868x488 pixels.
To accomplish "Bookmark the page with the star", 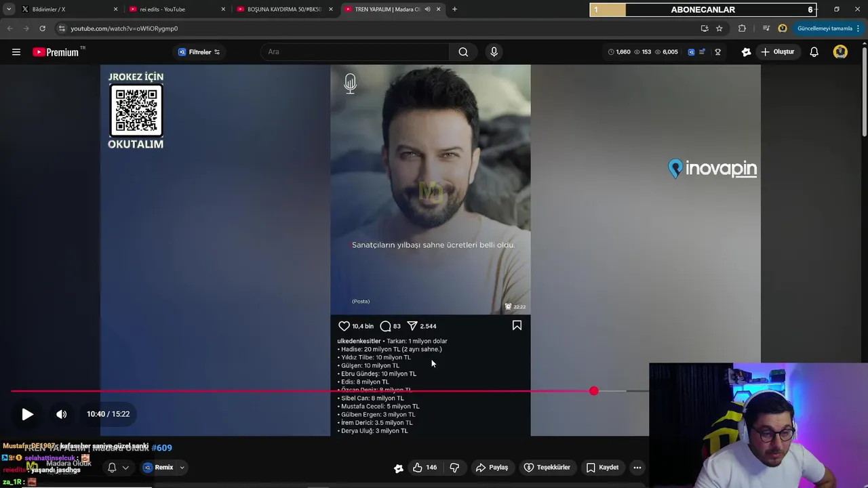I will [719, 28].
